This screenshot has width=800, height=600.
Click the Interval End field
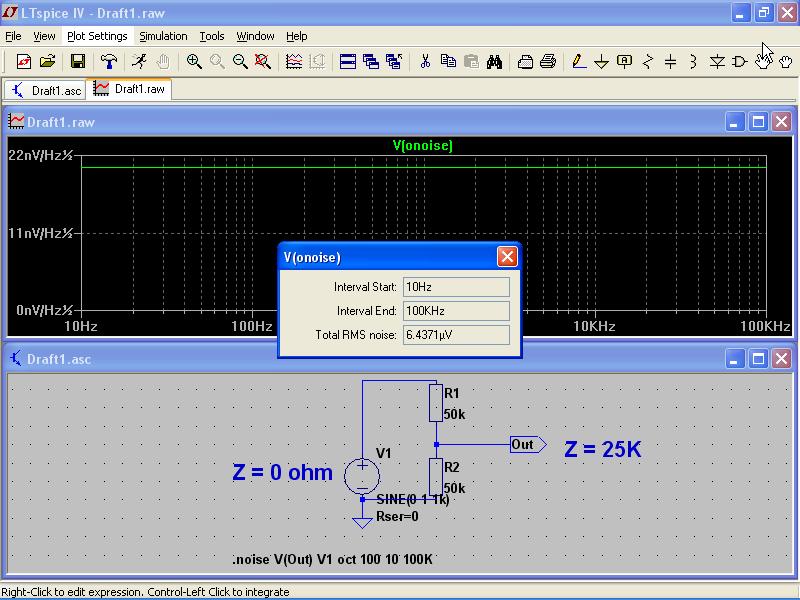(456, 311)
